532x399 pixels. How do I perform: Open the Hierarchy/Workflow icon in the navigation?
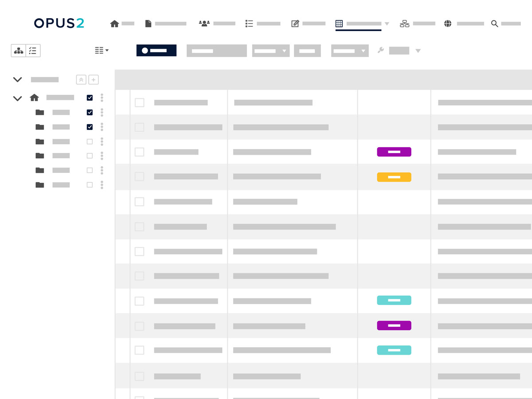point(404,23)
